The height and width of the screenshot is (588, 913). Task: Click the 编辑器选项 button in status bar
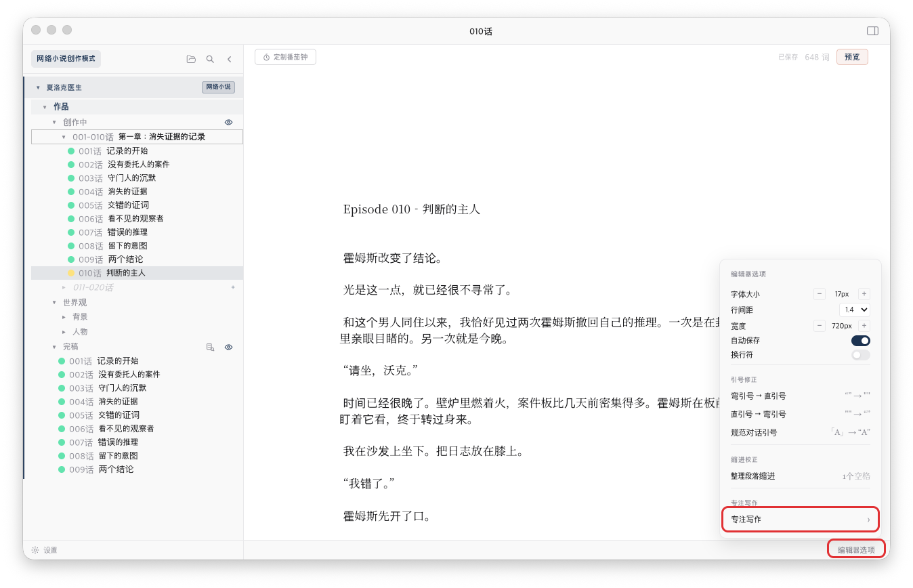[x=856, y=550]
